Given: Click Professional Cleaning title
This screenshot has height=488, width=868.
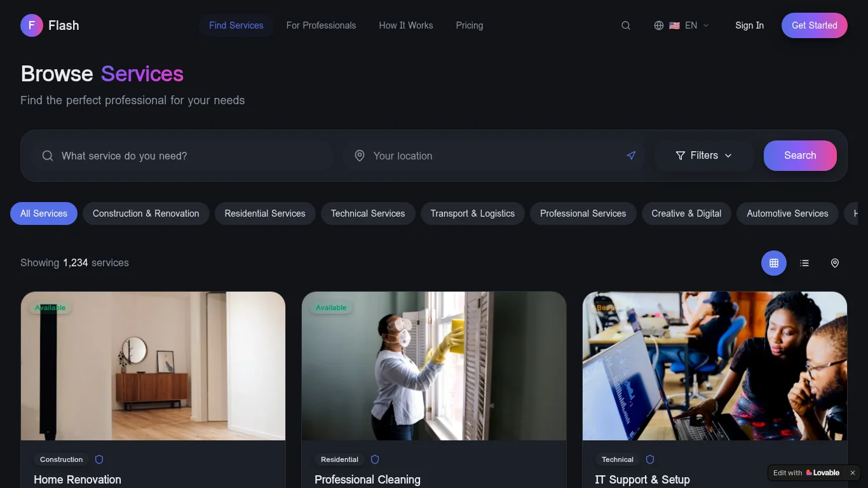Looking at the screenshot, I should [x=367, y=480].
